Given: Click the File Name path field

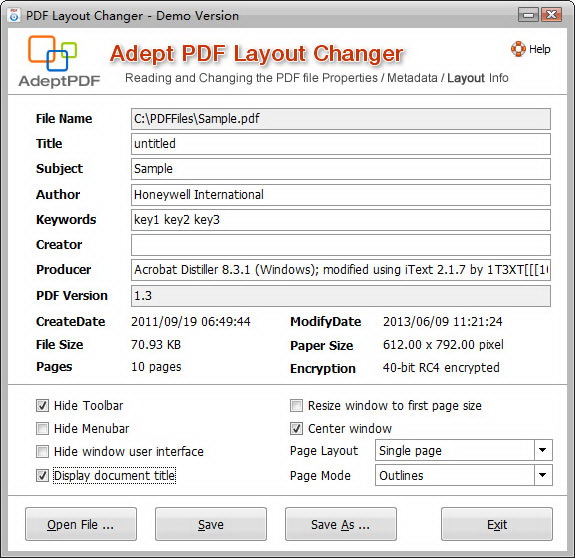Looking at the screenshot, I should tap(341, 119).
